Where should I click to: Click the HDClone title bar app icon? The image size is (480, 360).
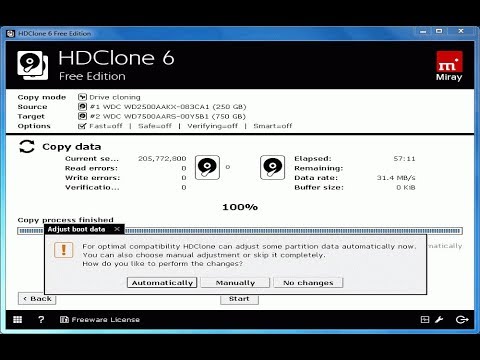pyautogui.click(x=11, y=34)
